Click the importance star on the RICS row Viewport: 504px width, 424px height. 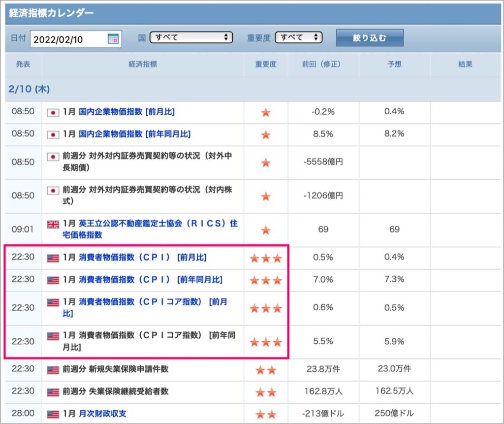(x=266, y=230)
